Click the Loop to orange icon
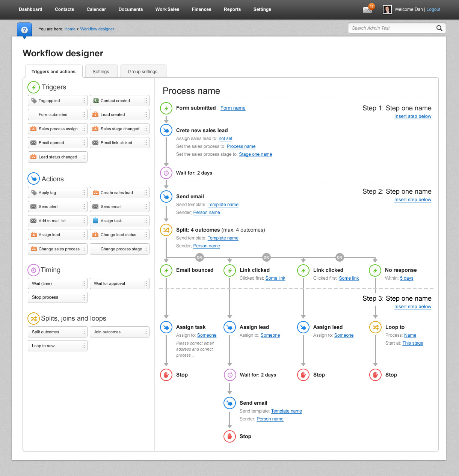The image size is (459, 476). point(375,327)
